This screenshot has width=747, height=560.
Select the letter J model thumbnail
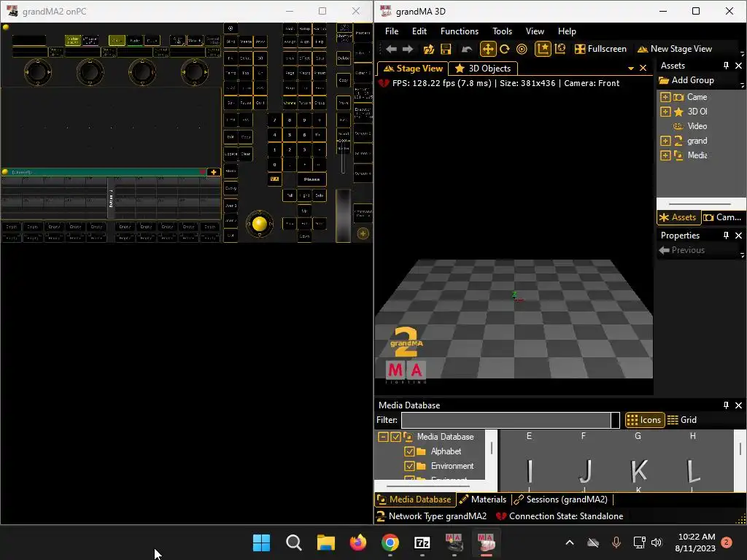pyautogui.click(x=584, y=472)
